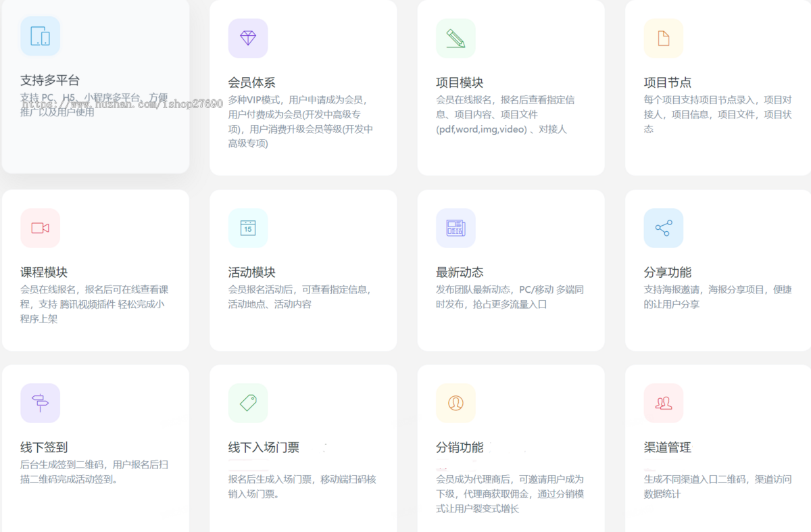Viewport: 811px width, 532px height.
Task: Click the diamond icon for 会员体系
Action: [x=248, y=39]
